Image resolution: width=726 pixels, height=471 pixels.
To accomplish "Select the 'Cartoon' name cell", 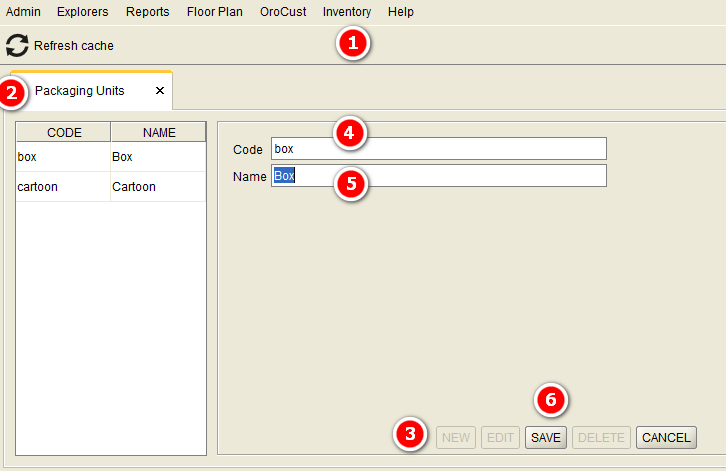I will coord(158,187).
